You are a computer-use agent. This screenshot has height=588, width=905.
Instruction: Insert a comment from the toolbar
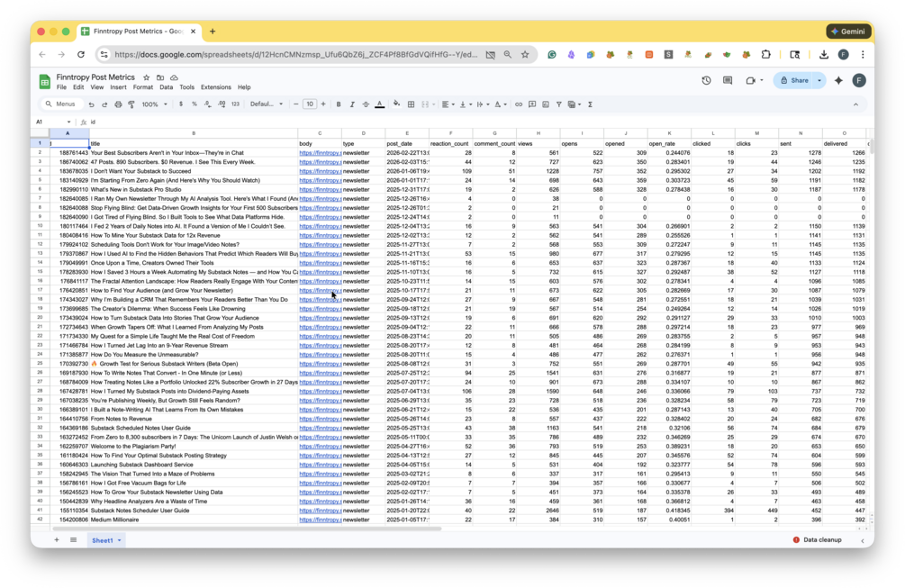click(532, 104)
